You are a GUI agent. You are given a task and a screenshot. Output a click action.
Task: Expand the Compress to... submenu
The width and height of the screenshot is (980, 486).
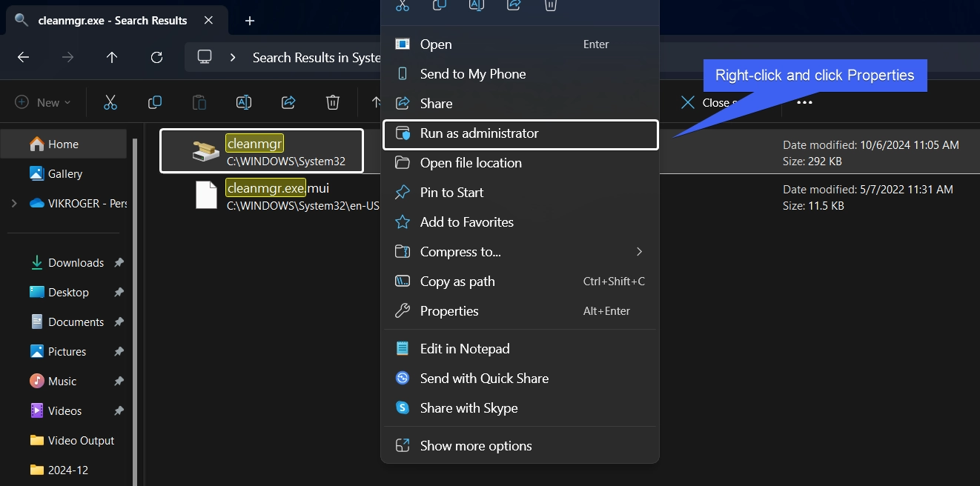(519, 252)
